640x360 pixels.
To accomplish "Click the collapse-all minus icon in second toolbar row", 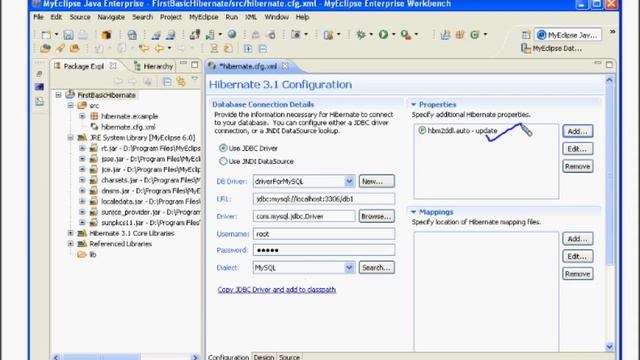I will 262,49.
